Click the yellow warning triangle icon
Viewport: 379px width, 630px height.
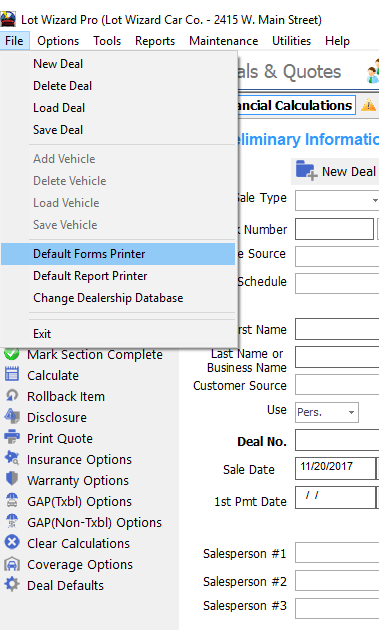(369, 105)
